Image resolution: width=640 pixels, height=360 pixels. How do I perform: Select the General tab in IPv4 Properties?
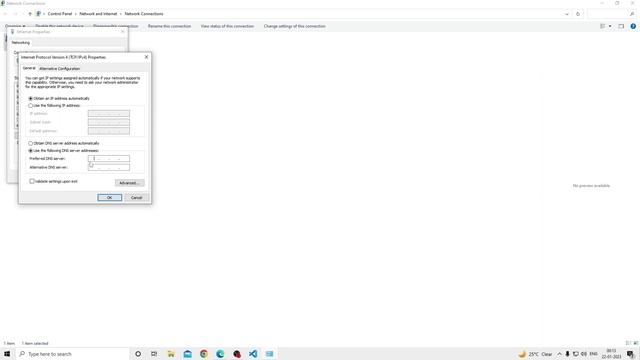pyautogui.click(x=29, y=68)
